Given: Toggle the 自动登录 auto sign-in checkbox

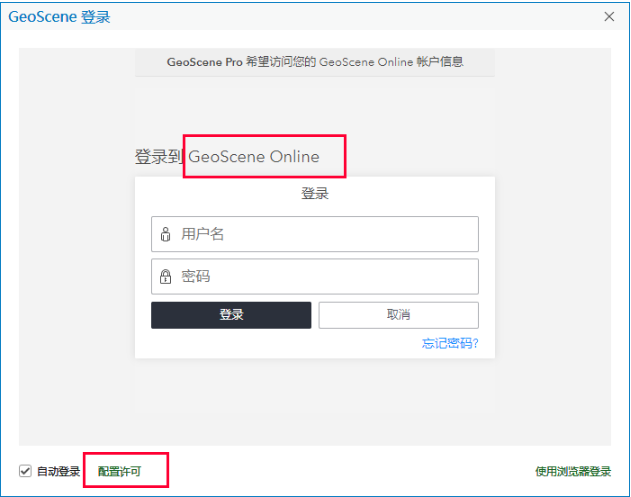Looking at the screenshot, I should tap(25, 471).
